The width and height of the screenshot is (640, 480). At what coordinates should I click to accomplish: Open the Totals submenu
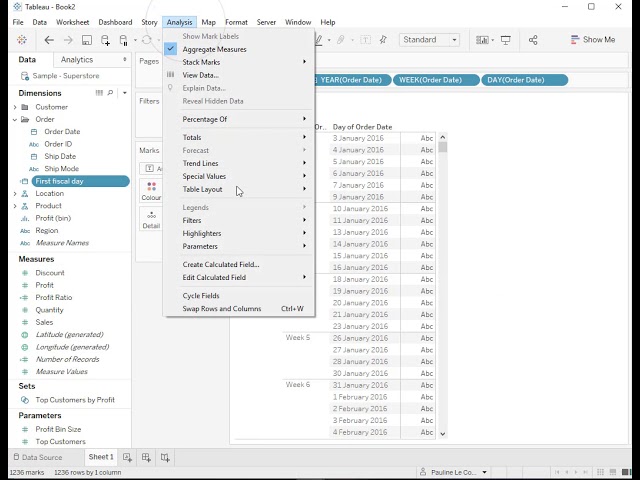[239, 137]
